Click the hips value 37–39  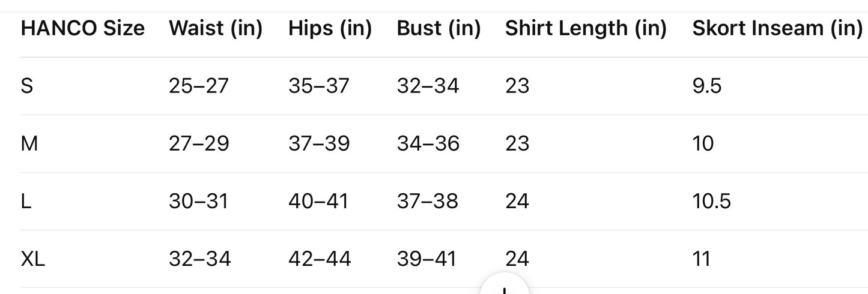coord(319,143)
